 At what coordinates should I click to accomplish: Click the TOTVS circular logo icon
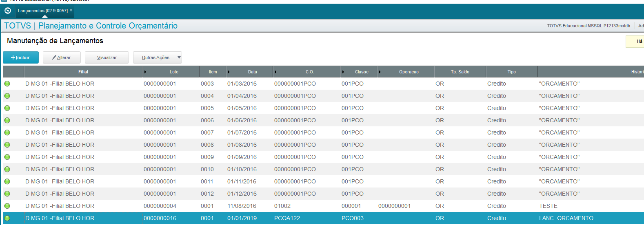(x=8, y=11)
